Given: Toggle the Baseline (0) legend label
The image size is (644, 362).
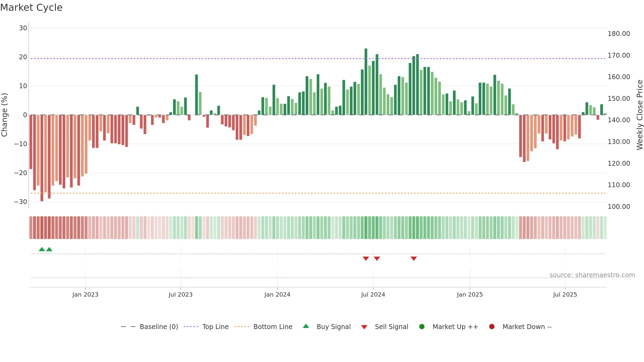Looking at the screenshot, I should [x=159, y=327].
